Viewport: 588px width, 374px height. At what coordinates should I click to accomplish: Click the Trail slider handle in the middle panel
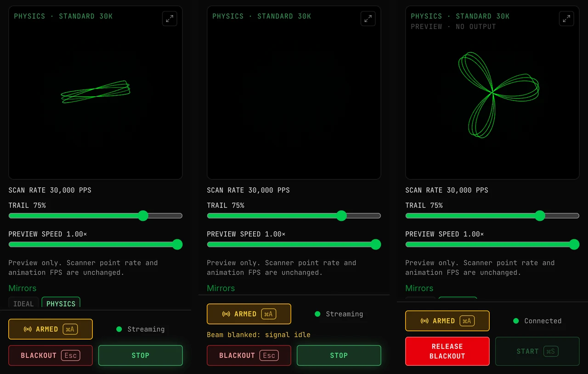[x=341, y=216]
